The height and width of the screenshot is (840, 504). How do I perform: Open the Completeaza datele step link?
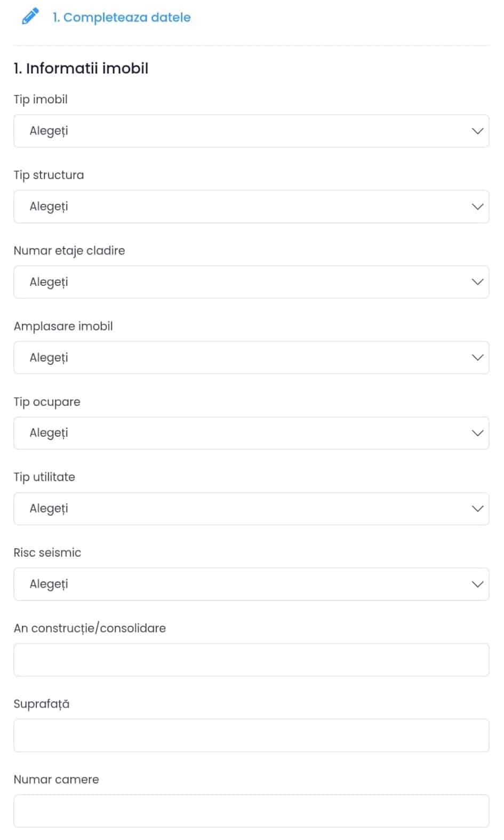(x=122, y=18)
